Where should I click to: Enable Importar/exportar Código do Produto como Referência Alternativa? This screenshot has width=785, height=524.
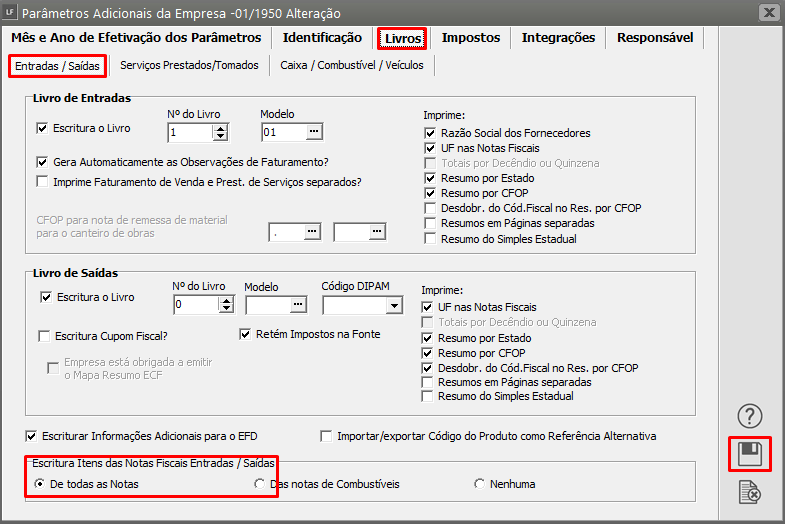pos(326,436)
